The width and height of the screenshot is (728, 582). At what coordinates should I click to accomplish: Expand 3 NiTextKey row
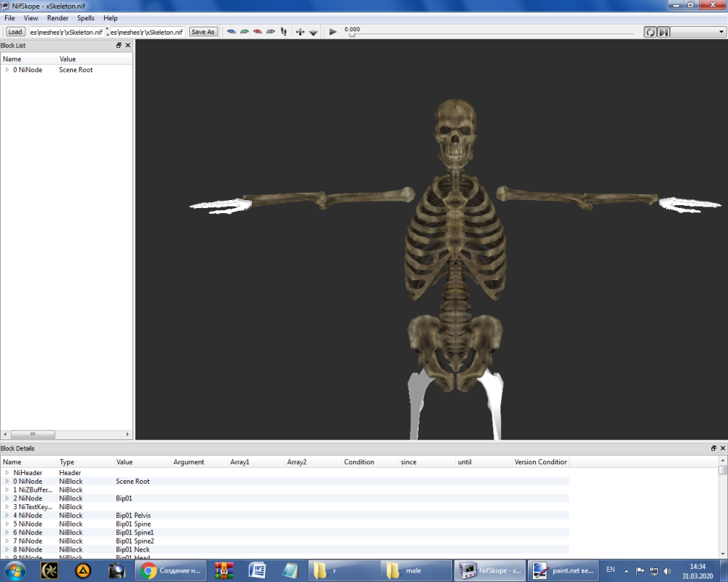(7, 507)
